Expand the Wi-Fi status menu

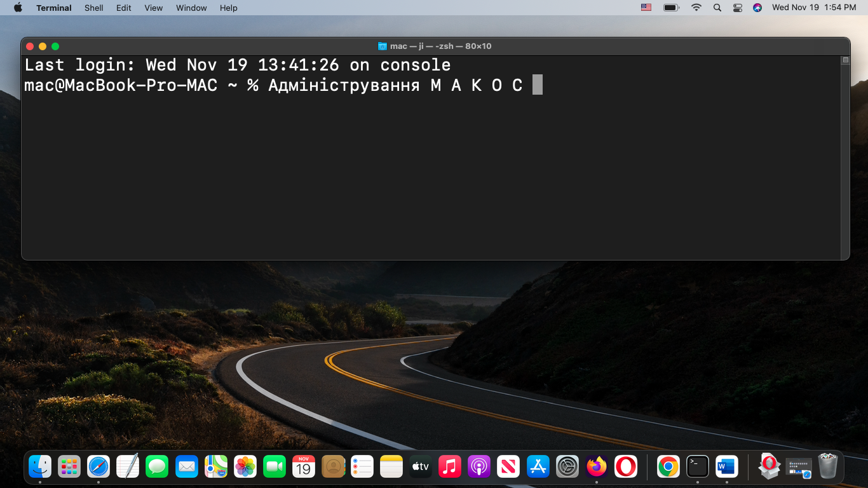[696, 8]
